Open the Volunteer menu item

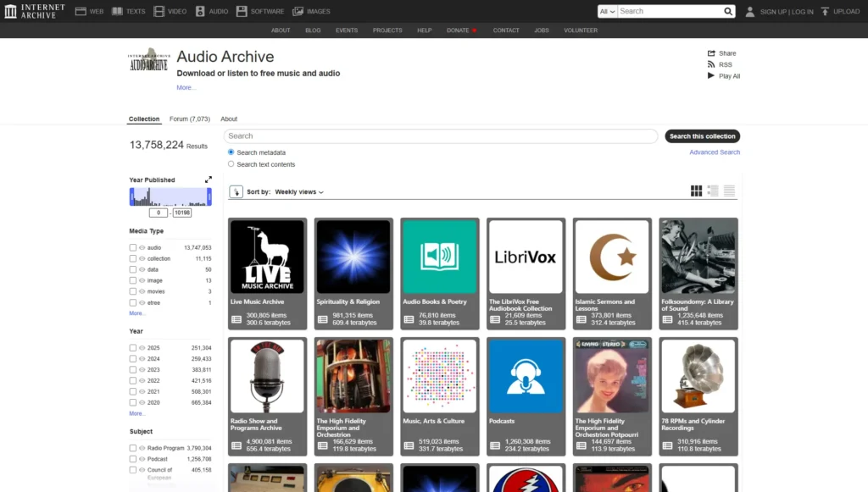(x=581, y=30)
